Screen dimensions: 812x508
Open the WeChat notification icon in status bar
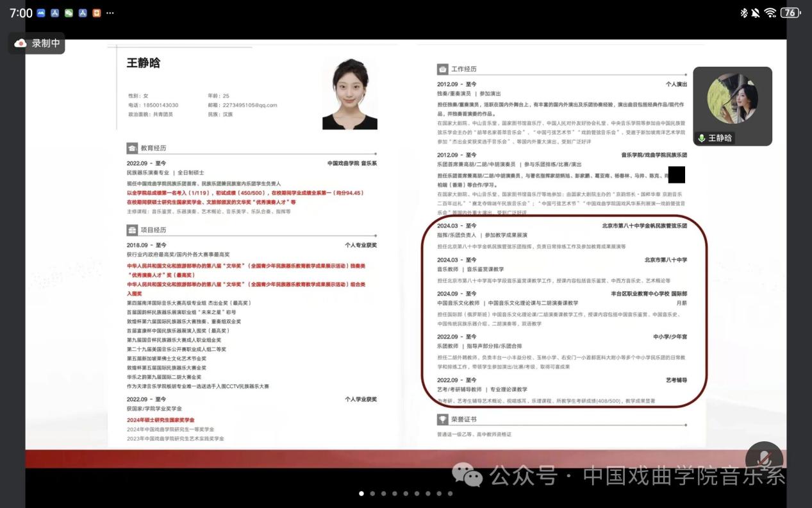point(69,13)
